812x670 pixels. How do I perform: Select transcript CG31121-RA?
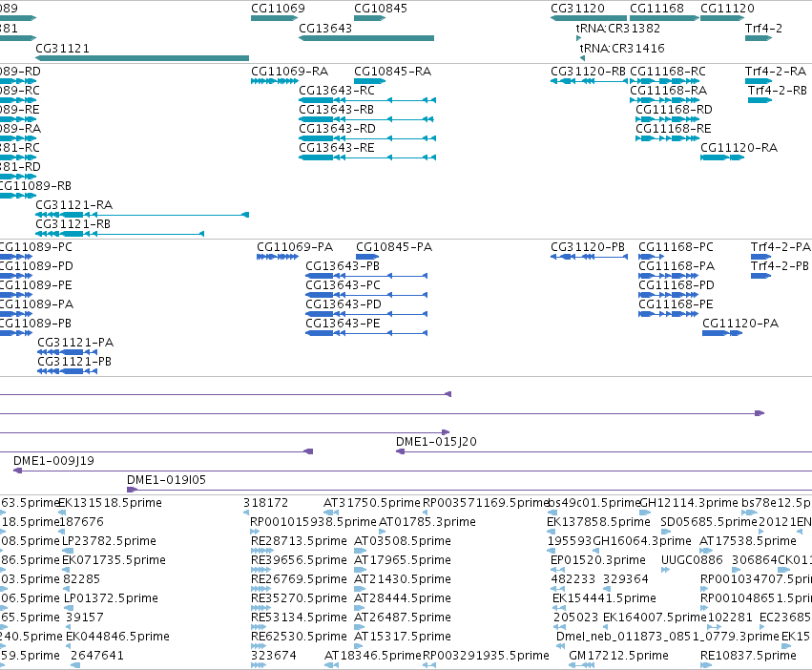pos(142,215)
